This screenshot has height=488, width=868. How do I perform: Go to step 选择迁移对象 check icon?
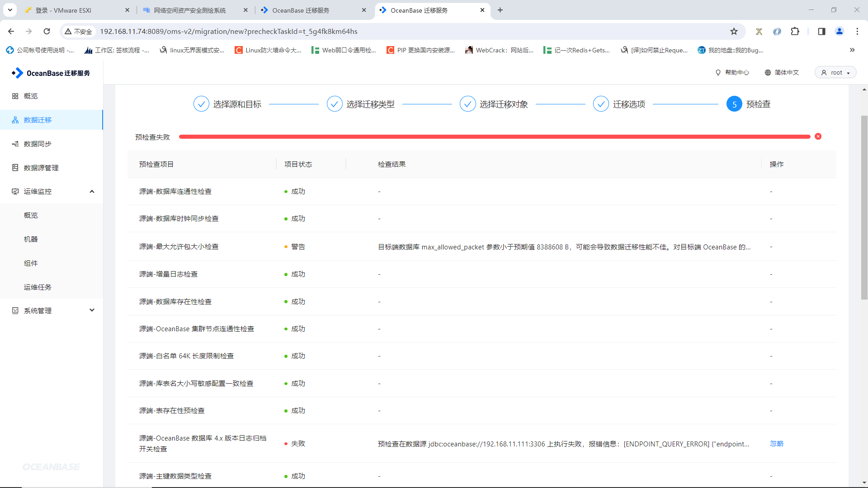tap(467, 104)
